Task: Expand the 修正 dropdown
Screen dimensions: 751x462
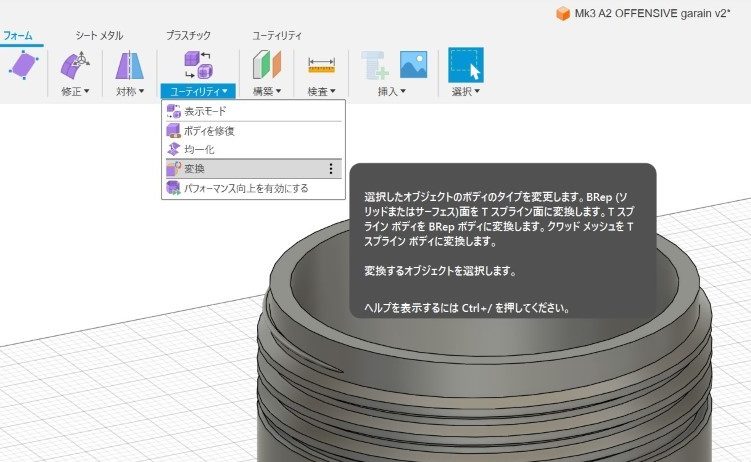Action: (x=75, y=92)
